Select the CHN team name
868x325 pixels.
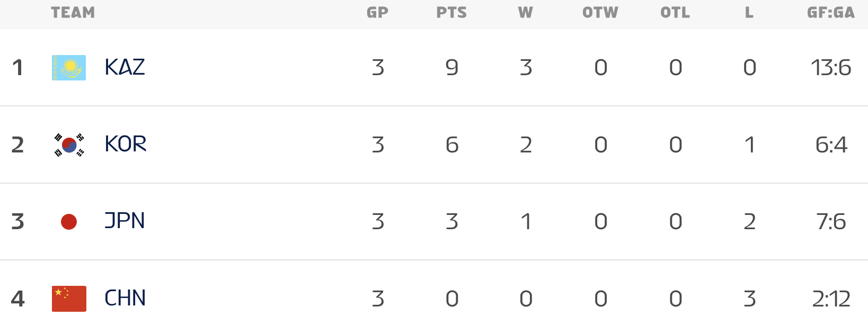(x=125, y=298)
